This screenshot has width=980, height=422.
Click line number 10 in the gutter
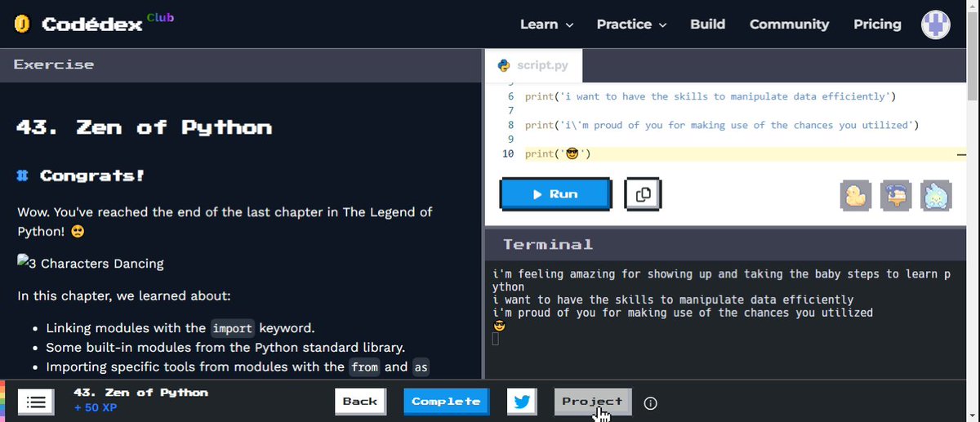[x=508, y=154]
